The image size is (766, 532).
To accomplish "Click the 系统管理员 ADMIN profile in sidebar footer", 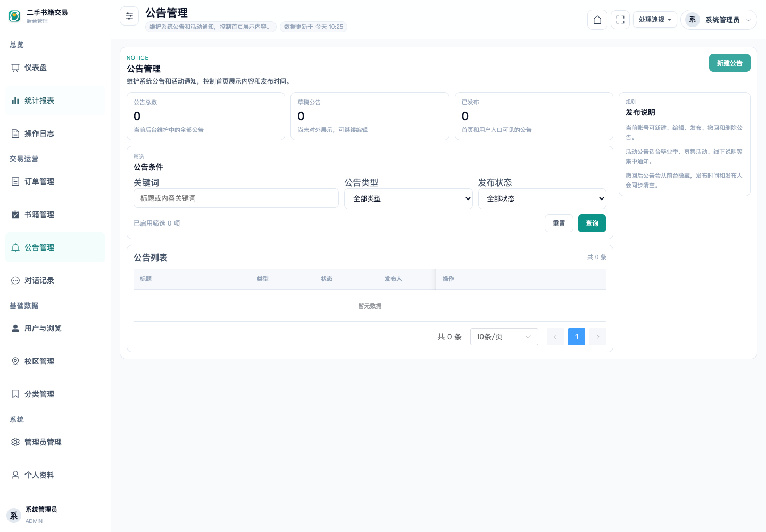I will pos(55,515).
